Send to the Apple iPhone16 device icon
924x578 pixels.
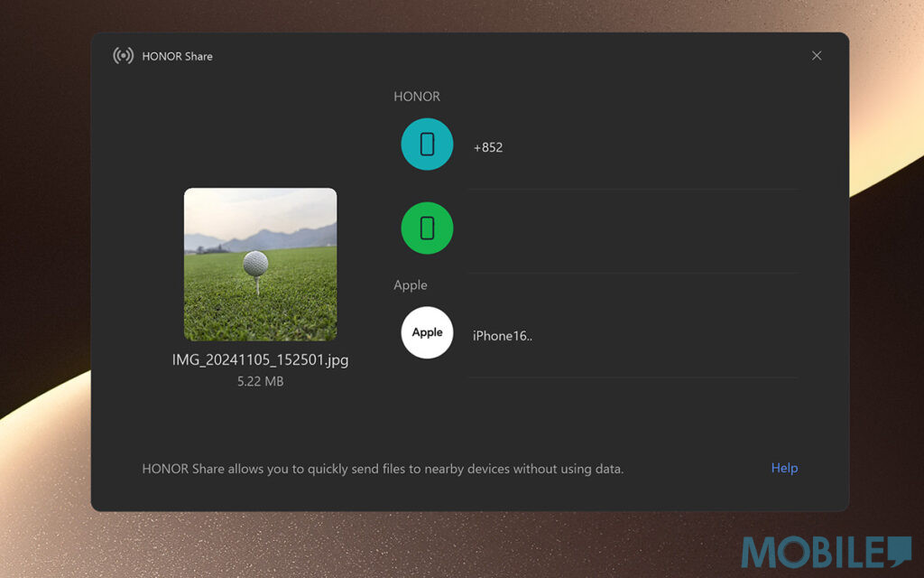tap(427, 332)
